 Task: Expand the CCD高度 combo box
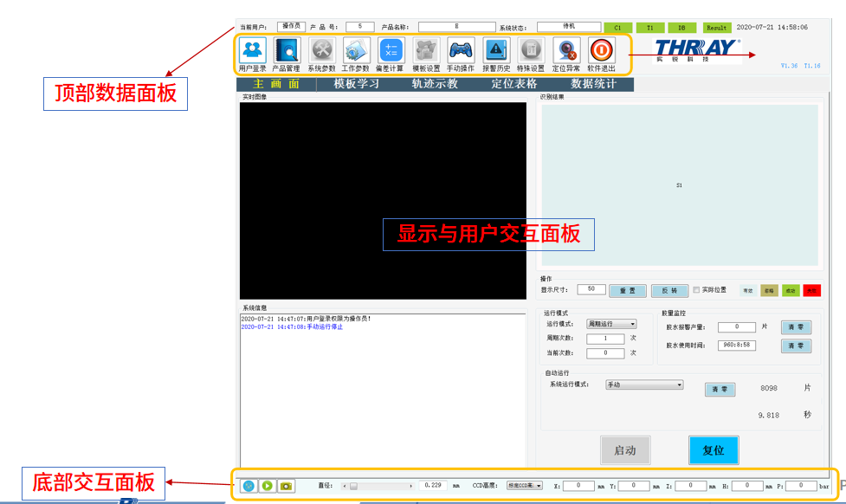525,486
